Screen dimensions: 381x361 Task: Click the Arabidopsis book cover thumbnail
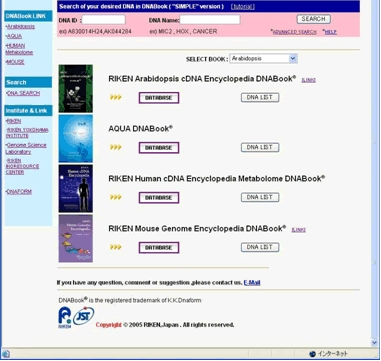point(76,89)
